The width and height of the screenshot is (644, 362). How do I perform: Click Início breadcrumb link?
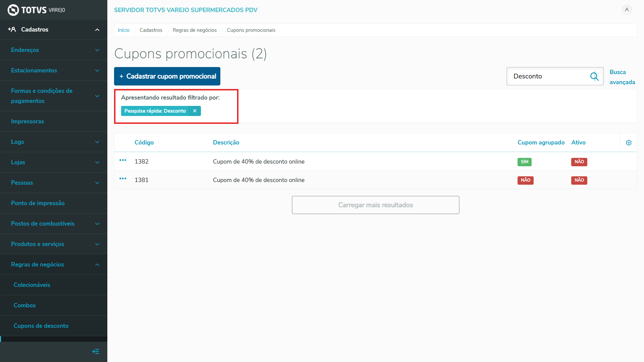[x=123, y=30]
